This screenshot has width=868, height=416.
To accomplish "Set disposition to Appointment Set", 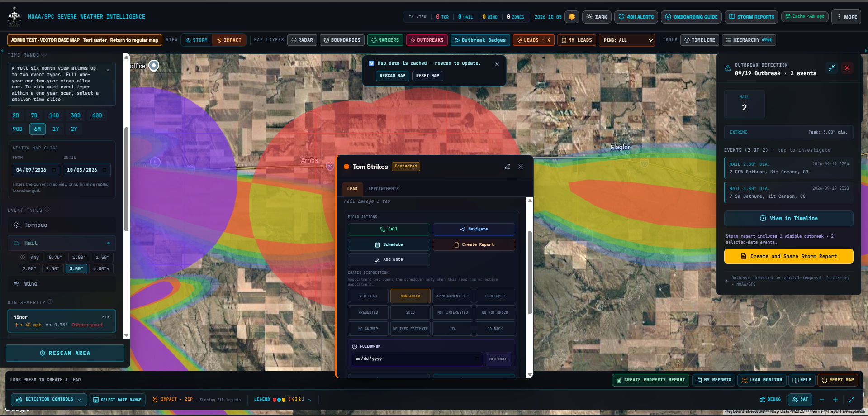I will pos(453,296).
